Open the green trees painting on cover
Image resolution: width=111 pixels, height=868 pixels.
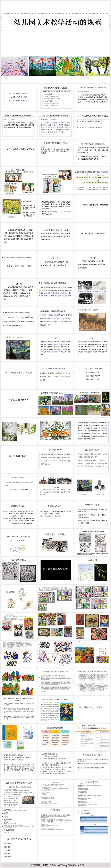click(97, 66)
